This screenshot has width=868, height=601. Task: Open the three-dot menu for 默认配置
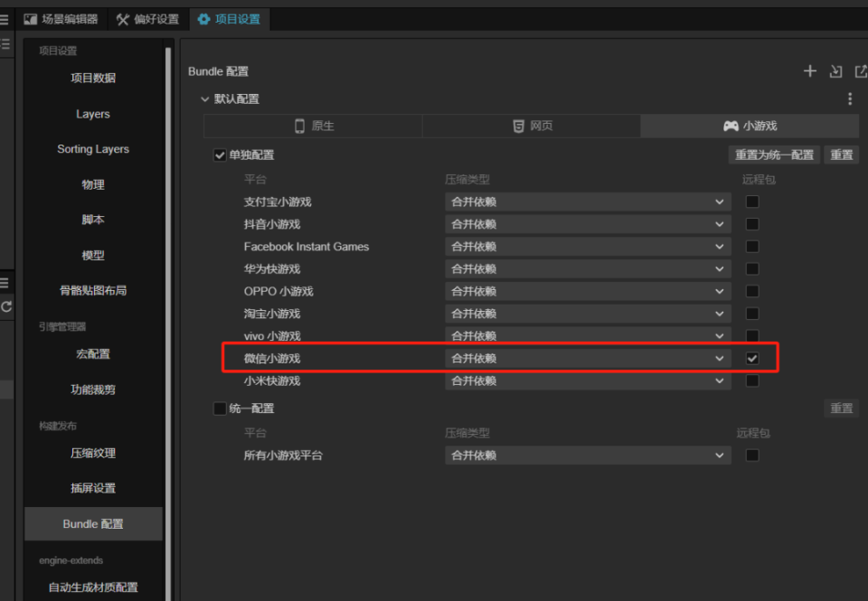coord(850,99)
